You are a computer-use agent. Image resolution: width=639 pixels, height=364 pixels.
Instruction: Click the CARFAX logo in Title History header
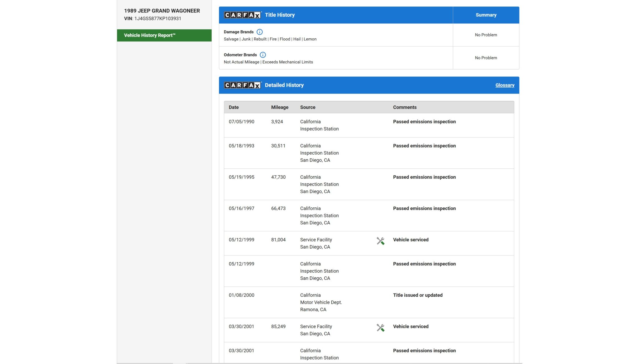tap(242, 15)
